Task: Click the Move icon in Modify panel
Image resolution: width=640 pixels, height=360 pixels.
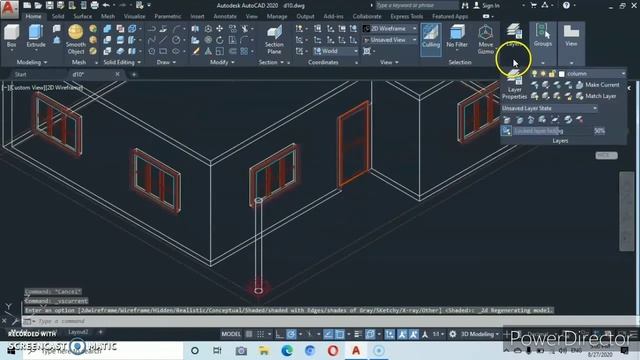Action: (220, 29)
